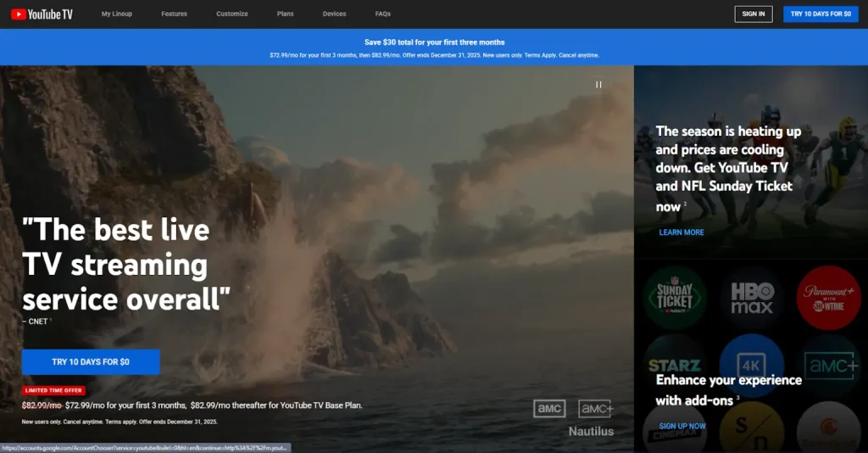Click the SIGN IN button

(x=754, y=14)
